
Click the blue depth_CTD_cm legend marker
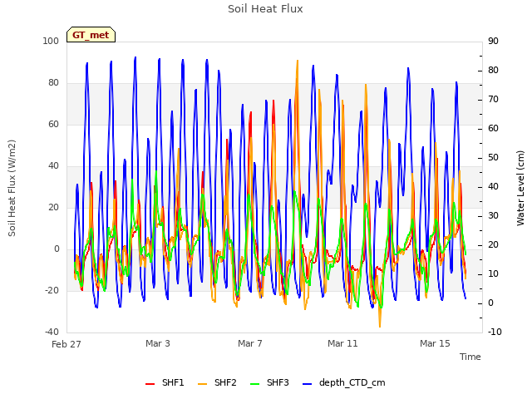click(307, 384)
